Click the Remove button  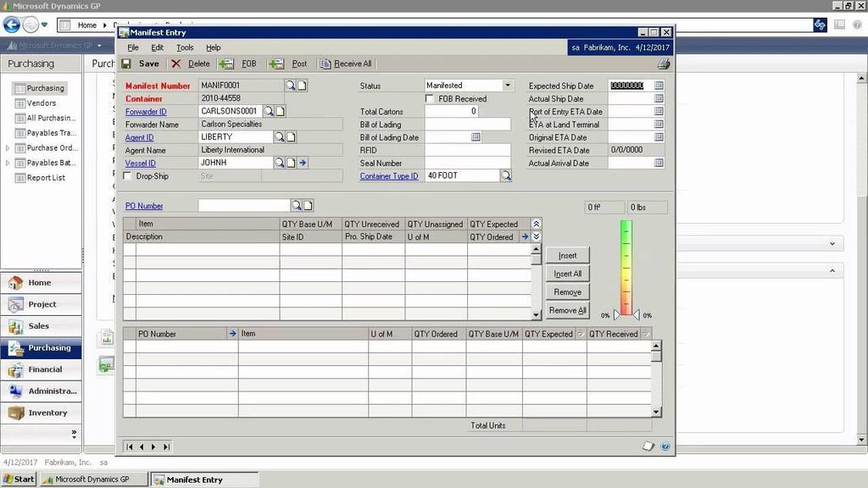pos(567,291)
